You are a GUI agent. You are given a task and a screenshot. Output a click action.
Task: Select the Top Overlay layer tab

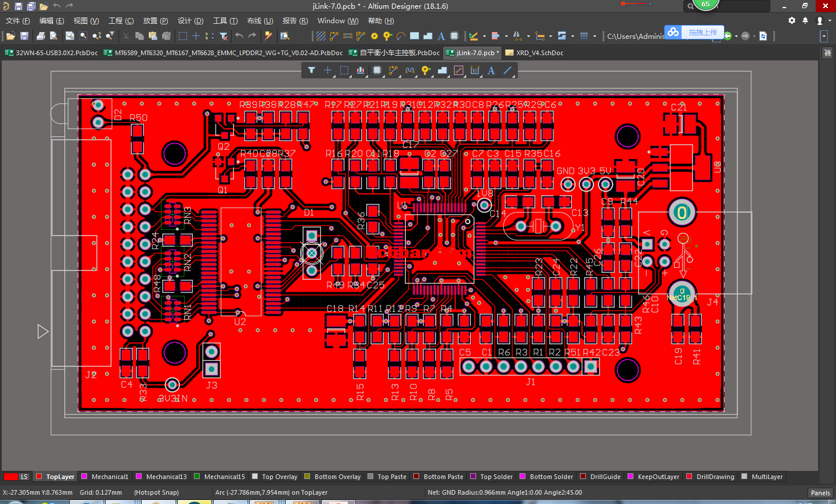pyautogui.click(x=275, y=477)
